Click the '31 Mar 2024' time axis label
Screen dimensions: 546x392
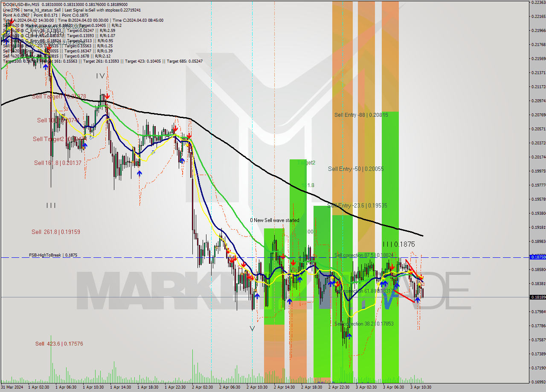12,387
